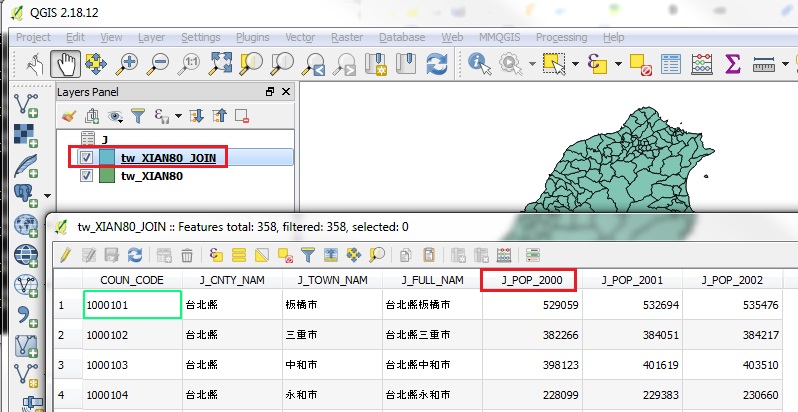Refresh the map canvas from main toolbar
The image size is (798, 412).
(x=437, y=64)
